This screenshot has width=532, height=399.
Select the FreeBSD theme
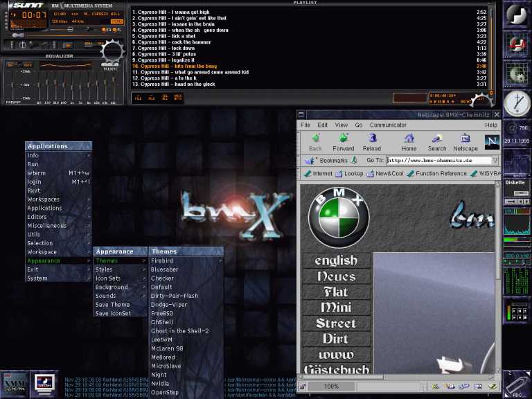pos(186,314)
